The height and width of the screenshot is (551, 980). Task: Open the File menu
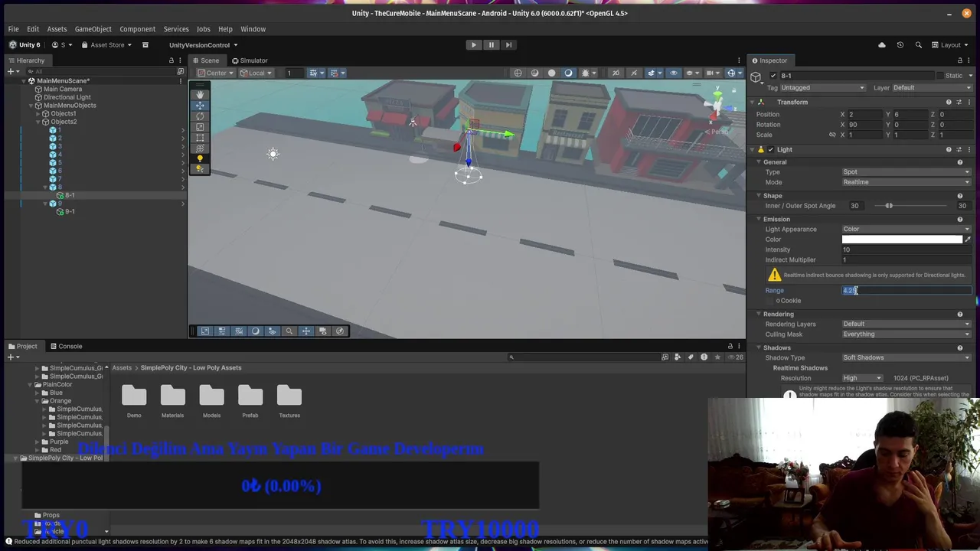(x=13, y=29)
